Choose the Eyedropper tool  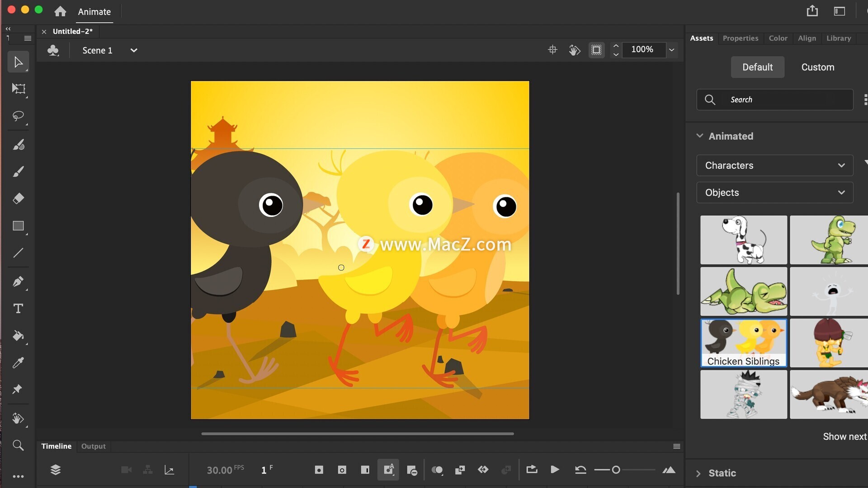point(18,363)
